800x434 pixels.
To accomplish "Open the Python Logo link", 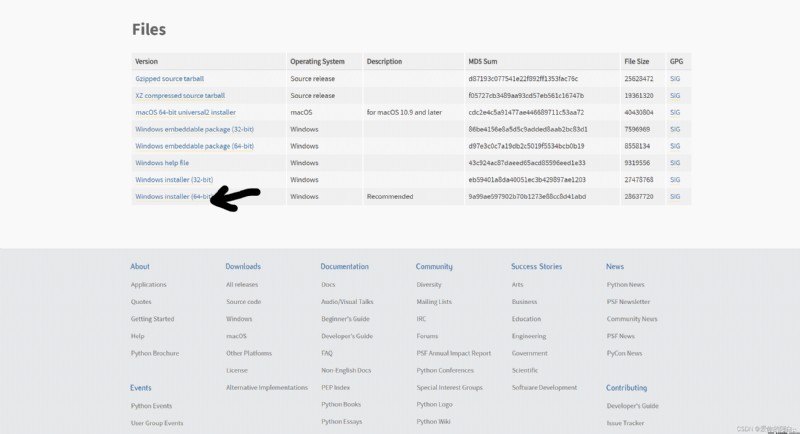I will pyautogui.click(x=435, y=404).
